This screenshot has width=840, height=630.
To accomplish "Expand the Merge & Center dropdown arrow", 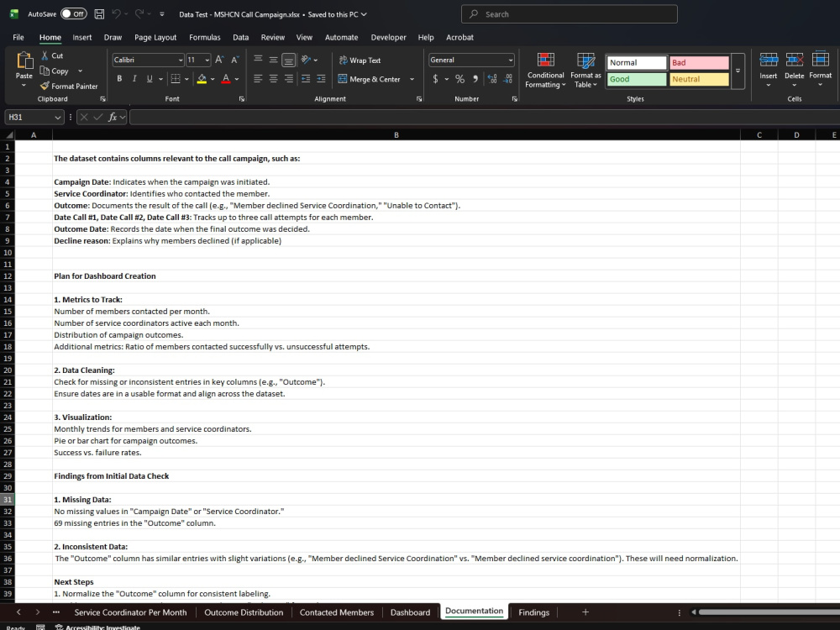I will click(412, 79).
